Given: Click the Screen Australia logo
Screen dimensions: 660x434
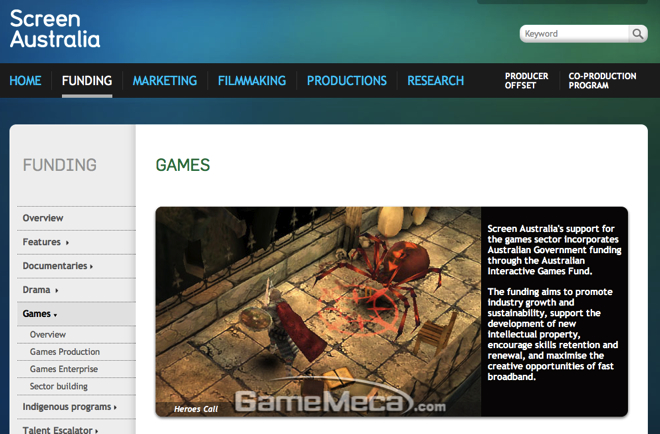Looking at the screenshot, I should click(x=55, y=29).
